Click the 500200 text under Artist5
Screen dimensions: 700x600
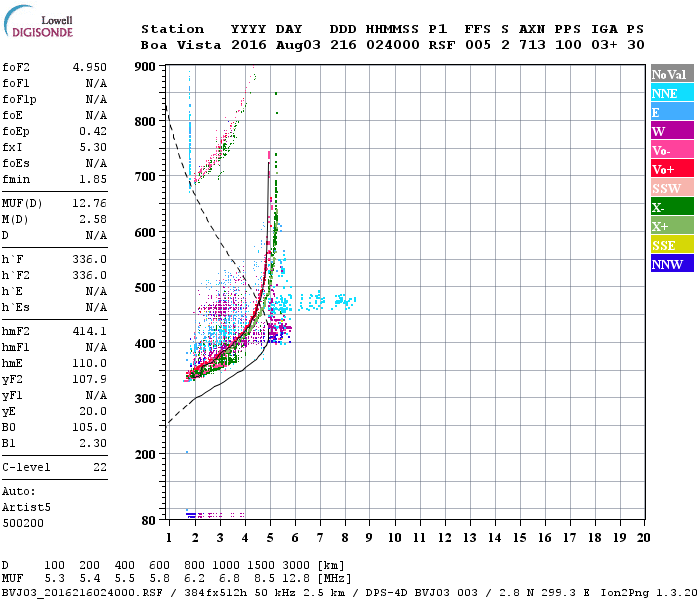(23, 523)
